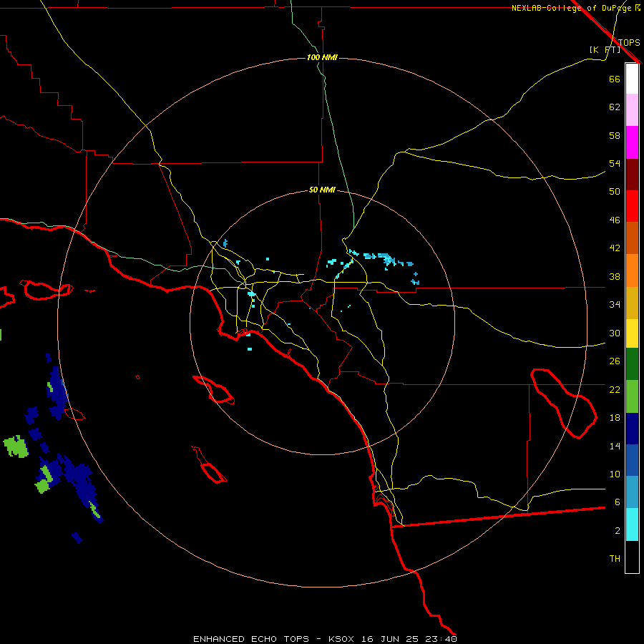Click the "16 JUN 25 23:40" timestamp

[409, 639]
